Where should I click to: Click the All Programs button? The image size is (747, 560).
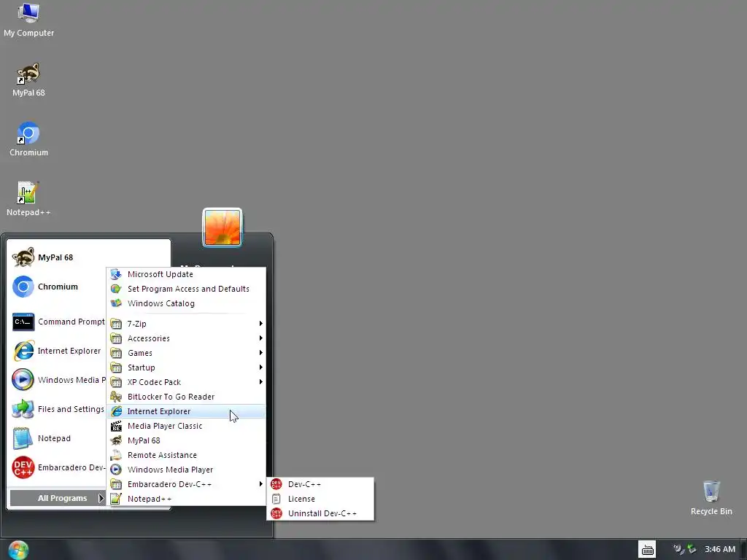pos(57,498)
